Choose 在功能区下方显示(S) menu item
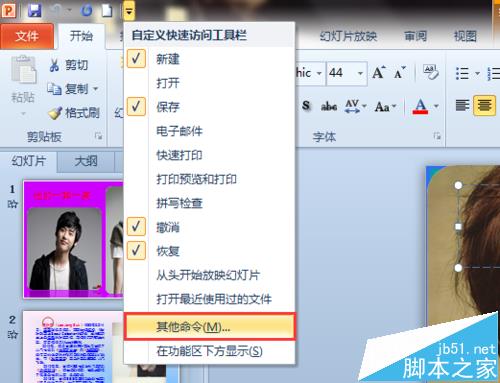 point(209,351)
